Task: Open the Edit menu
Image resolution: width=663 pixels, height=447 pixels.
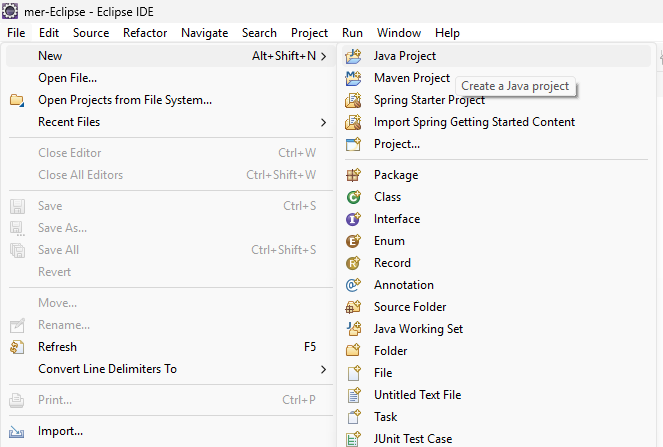Action: (x=49, y=33)
